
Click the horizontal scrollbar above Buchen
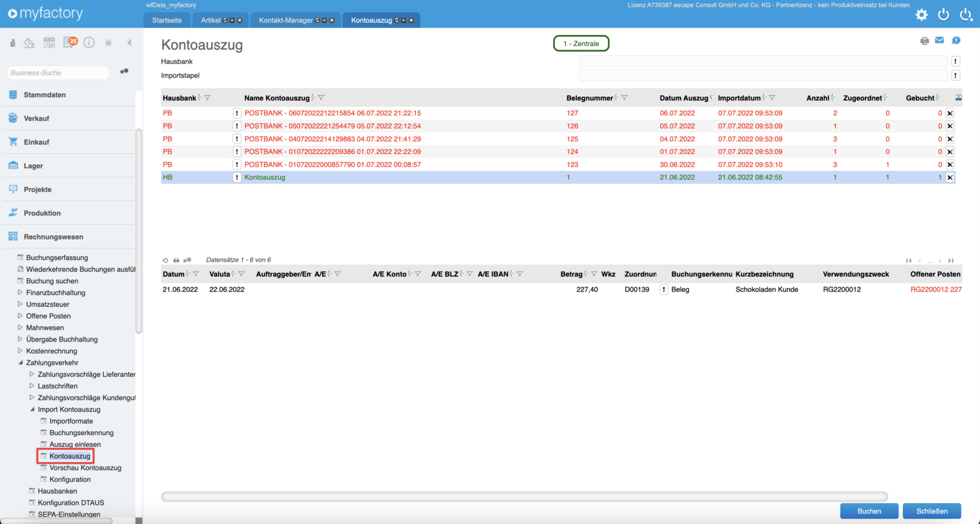pos(524,496)
